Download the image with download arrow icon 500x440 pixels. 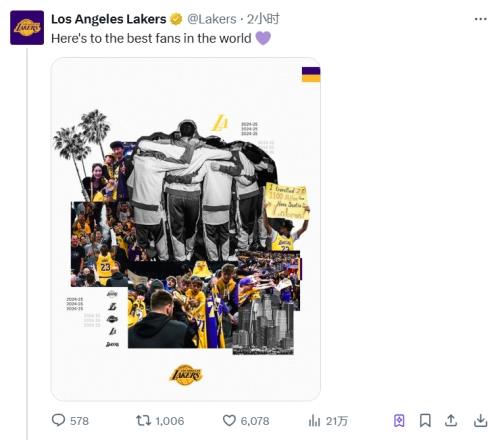480,420
